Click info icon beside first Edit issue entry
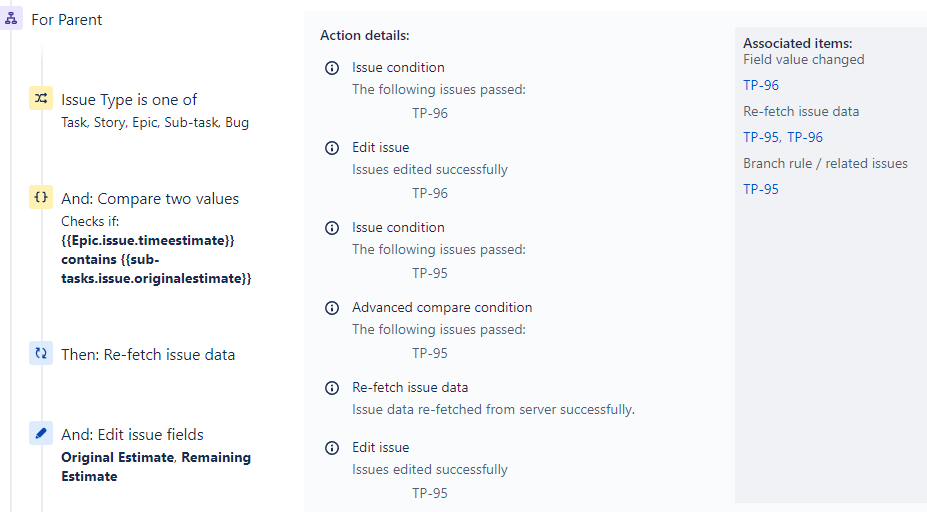927x512 pixels. [x=332, y=148]
